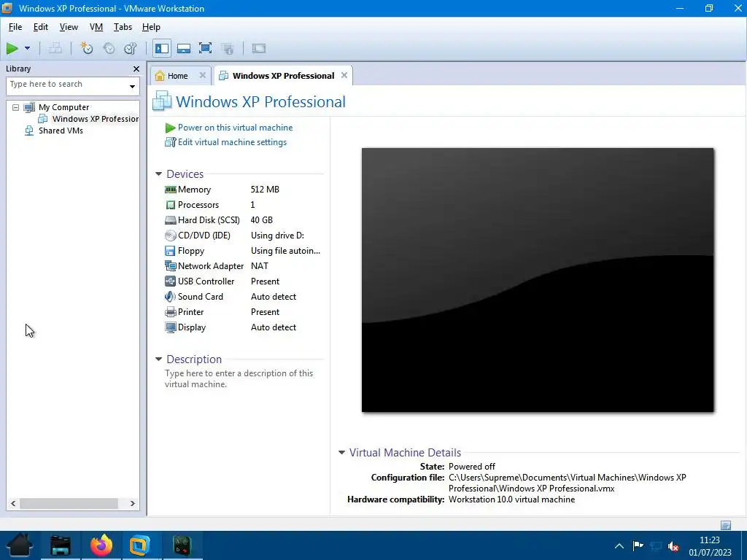The image size is (747, 560).
Task: Click the status bar message log icon
Action: pyautogui.click(x=726, y=525)
